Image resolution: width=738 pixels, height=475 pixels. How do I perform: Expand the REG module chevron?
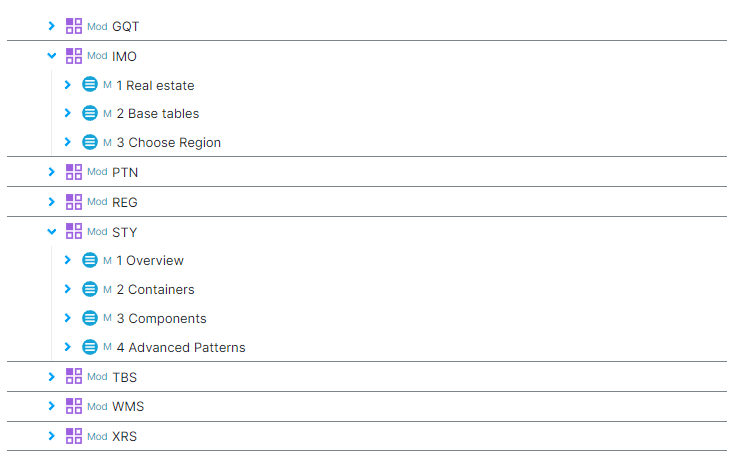click(52, 201)
